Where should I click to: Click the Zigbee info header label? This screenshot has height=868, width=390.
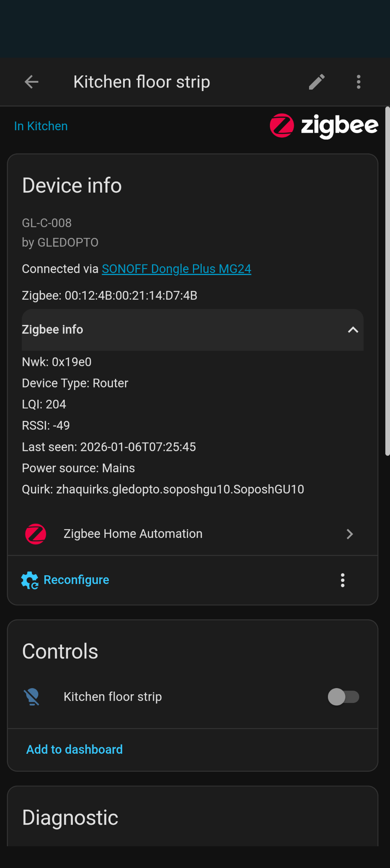click(53, 329)
